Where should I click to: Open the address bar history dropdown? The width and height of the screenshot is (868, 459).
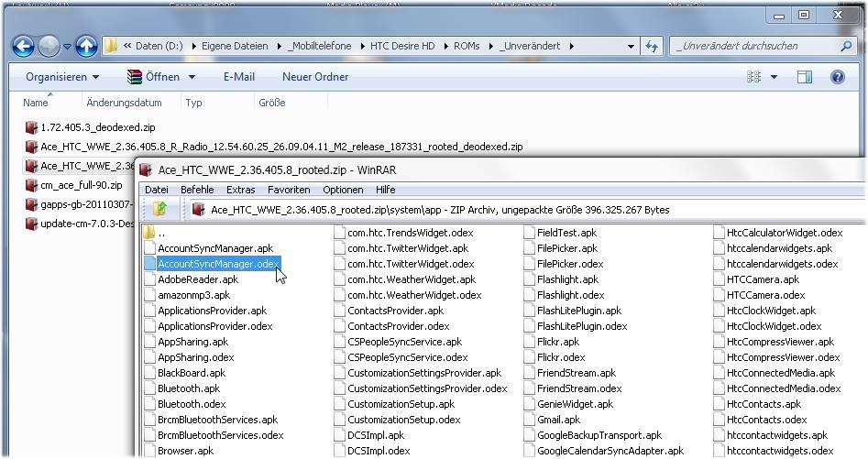631,47
